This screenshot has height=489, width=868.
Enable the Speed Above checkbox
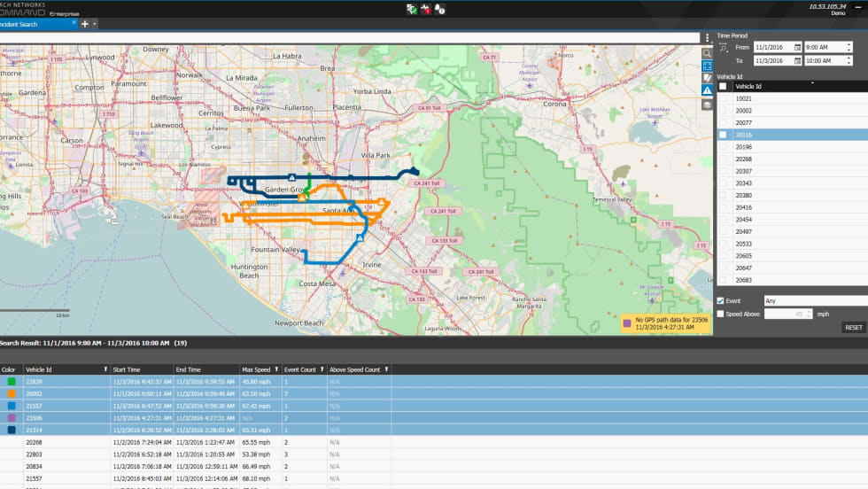(x=720, y=314)
